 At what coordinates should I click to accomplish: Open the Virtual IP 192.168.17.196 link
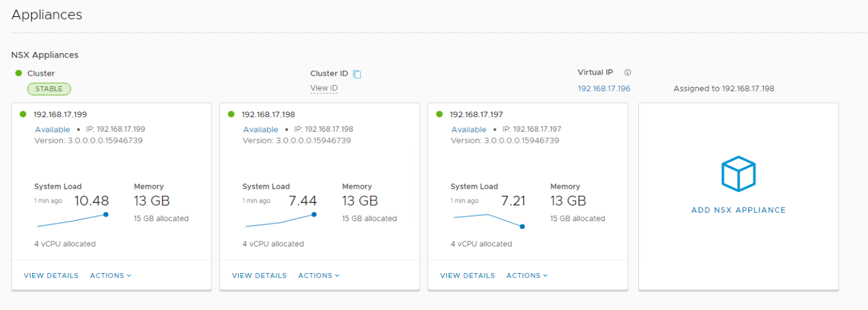point(604,89)
